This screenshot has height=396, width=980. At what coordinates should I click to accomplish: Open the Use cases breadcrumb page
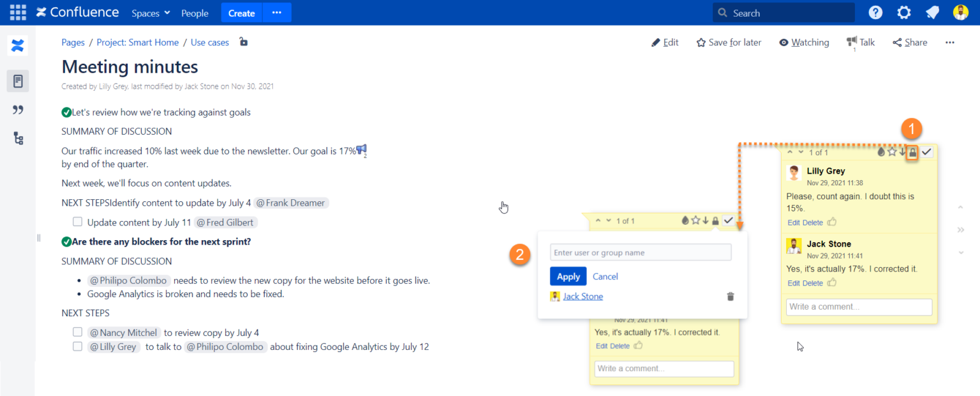click(x=209, y=42)
